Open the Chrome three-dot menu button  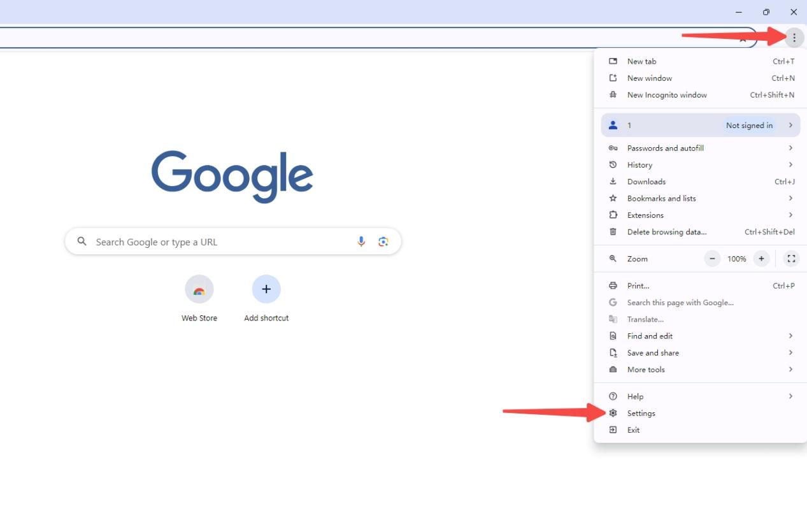[x=794, y=38]
